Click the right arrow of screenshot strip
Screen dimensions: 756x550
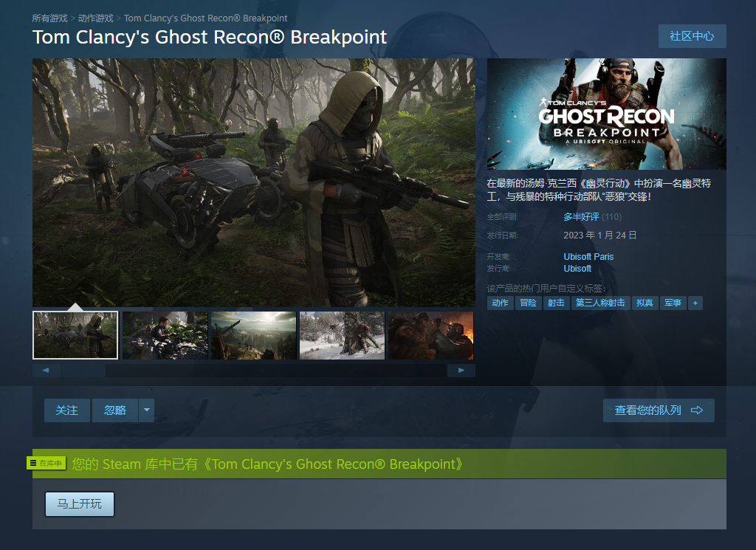tap(461, 370)
